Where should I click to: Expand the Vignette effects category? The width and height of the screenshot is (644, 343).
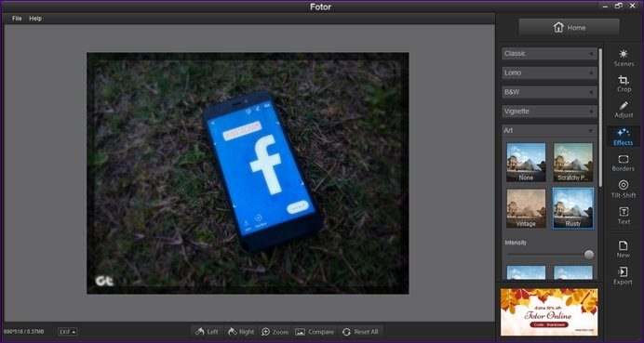(549, 112)
